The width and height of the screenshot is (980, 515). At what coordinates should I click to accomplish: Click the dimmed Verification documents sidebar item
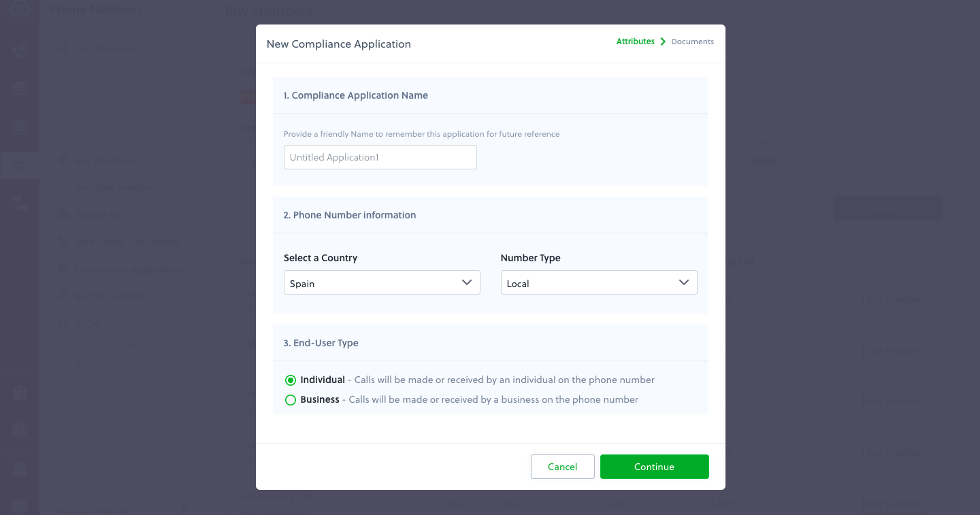(x=126, y=242)
